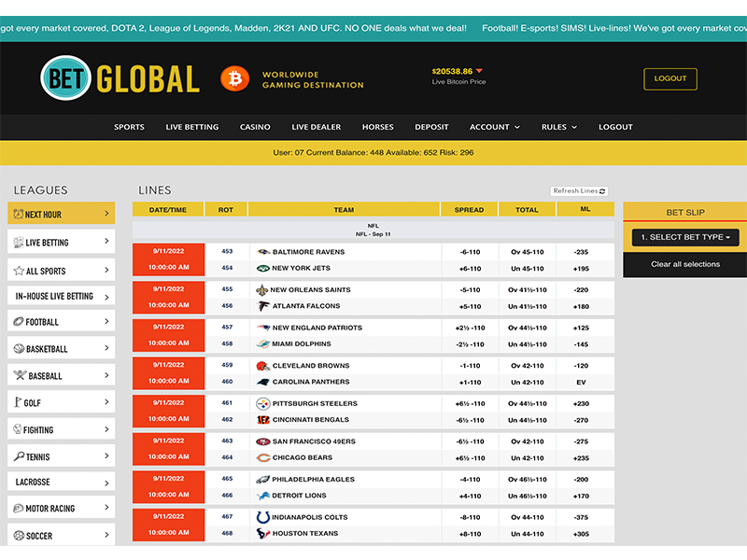The height and width of the screenshot is (560, 747).
Task: Select Falcons total Un 41½-110
Action: tap(527, 307)
